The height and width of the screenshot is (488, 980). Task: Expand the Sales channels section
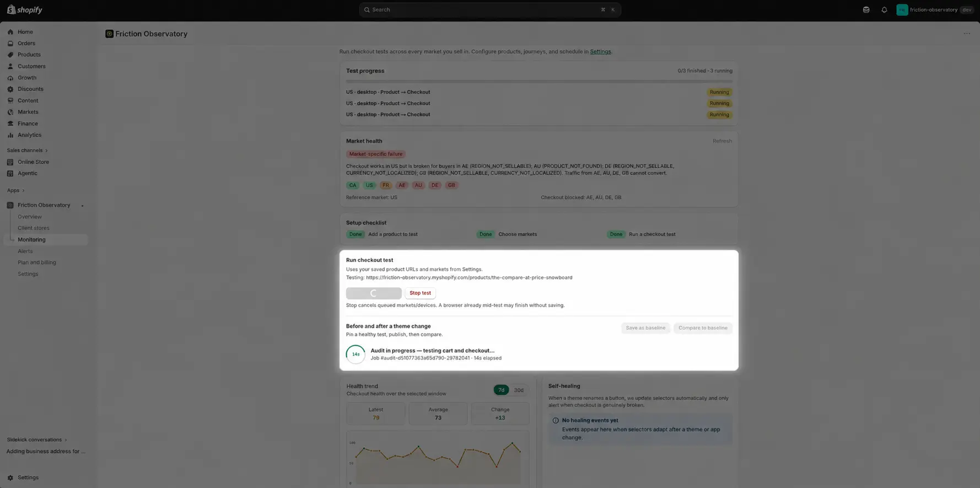(27, 151)
